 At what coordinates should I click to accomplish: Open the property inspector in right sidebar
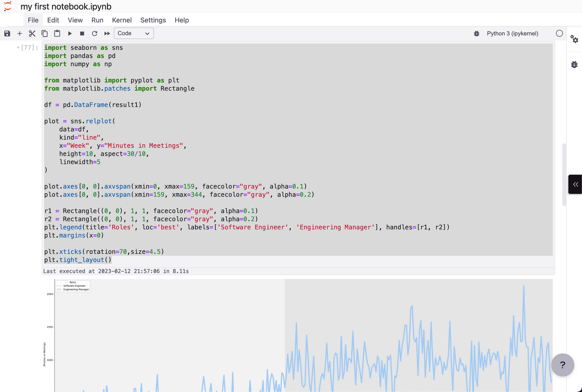coord(574,40)
